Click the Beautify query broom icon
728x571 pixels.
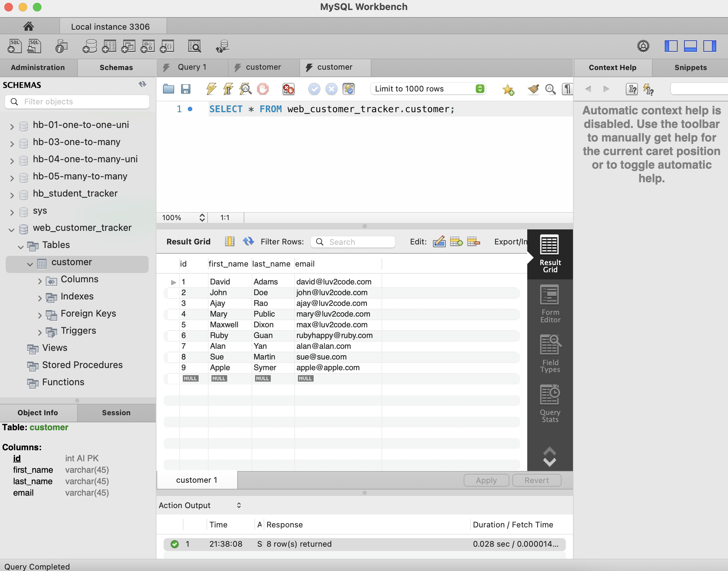pos(533,89)
